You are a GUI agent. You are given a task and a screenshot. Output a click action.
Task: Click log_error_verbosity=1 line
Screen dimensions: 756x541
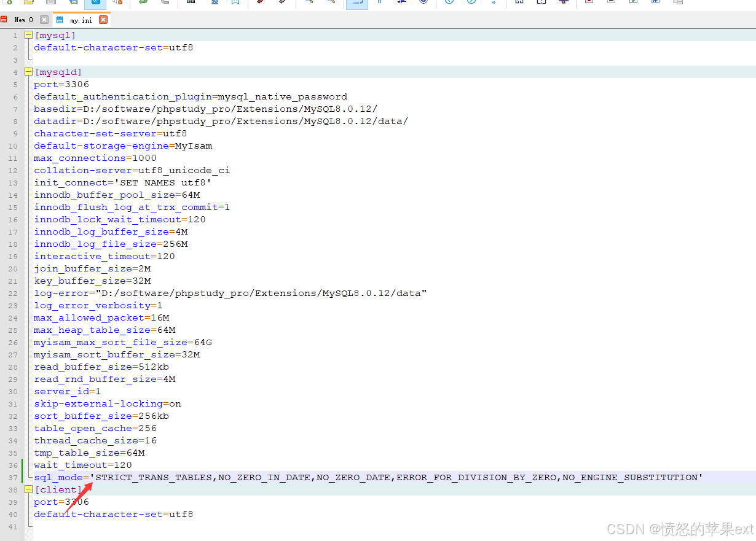pyautogui.click(x=98, y=305)
